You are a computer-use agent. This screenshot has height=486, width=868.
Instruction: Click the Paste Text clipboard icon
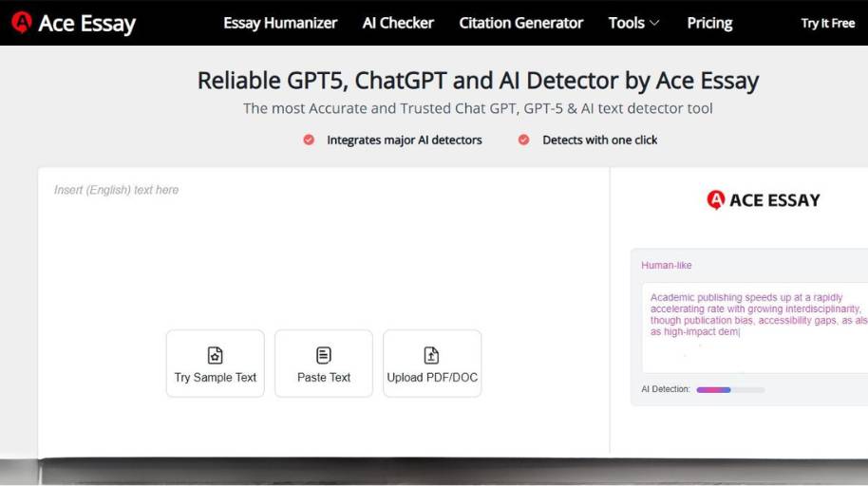324,355
